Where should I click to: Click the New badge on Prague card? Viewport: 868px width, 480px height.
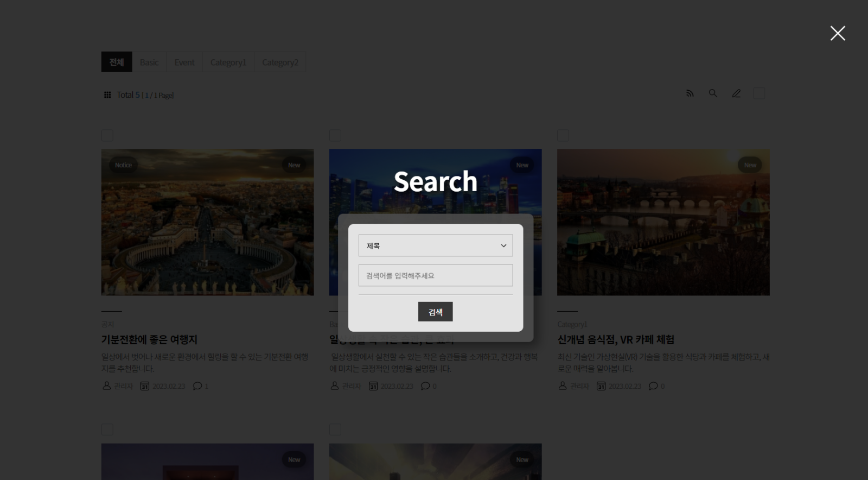750,165
